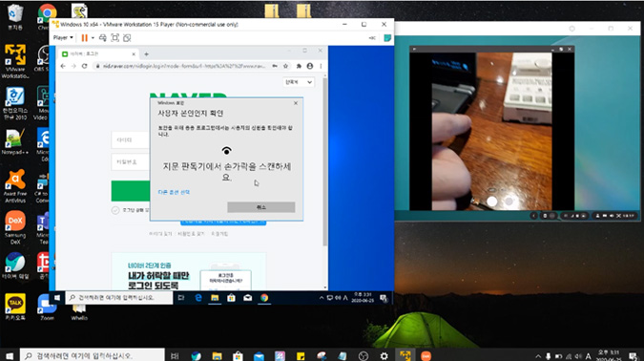Open the Notepad++ desktop shortcut
Screen dimensions: 644x361
pos(15,142)
